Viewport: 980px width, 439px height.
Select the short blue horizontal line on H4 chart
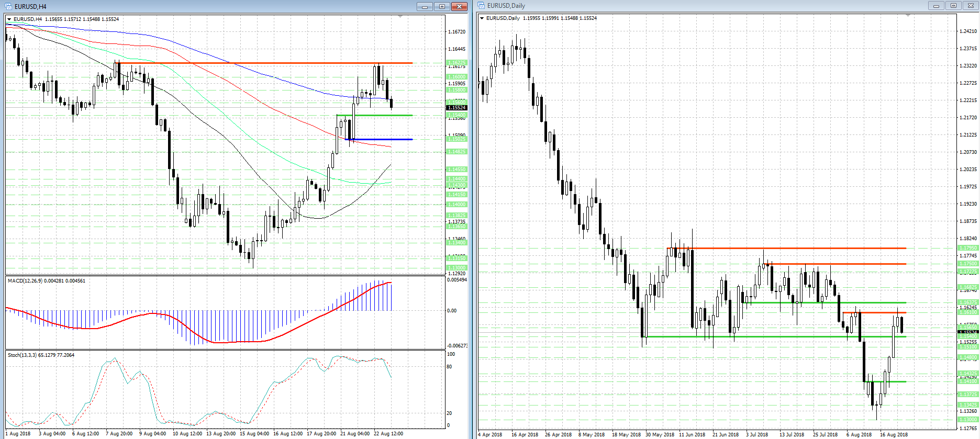click(x=378, y=140)
